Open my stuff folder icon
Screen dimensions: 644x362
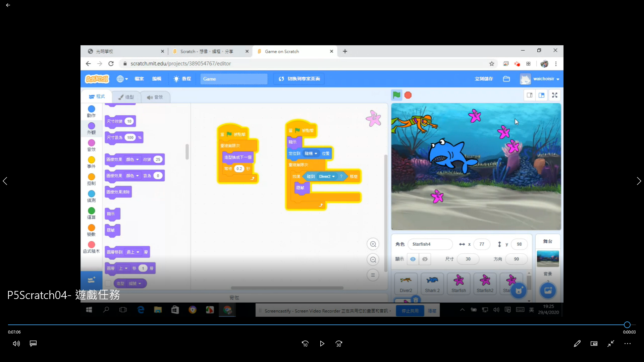point(506,79)
